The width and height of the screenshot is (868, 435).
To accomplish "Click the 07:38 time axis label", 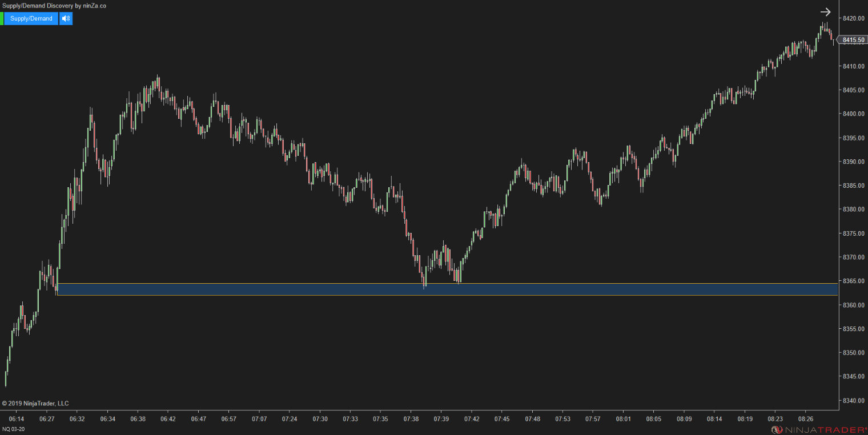I will click(412, 418).
